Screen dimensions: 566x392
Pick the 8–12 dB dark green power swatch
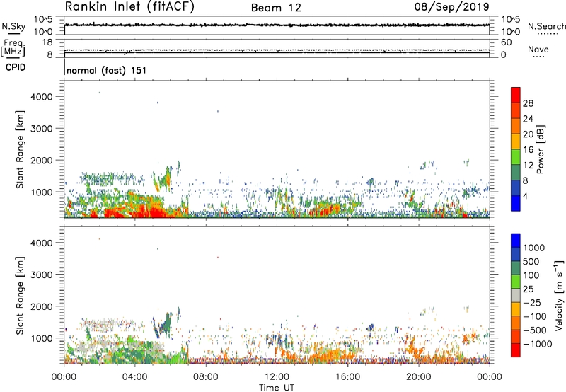click(x=516, y=172)
